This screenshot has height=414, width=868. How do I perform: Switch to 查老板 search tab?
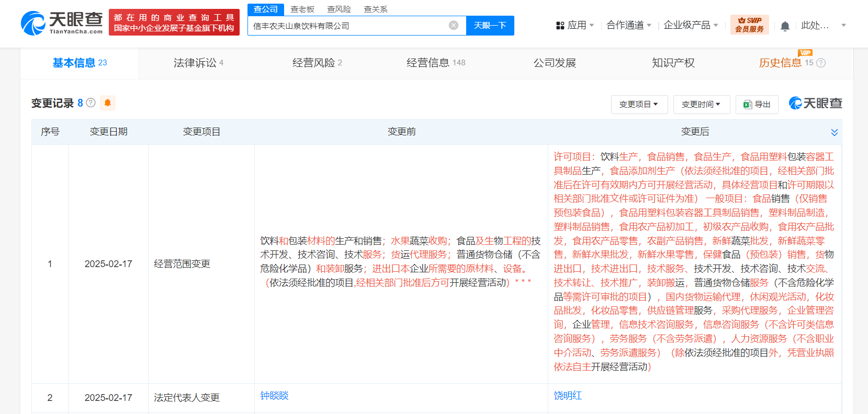(x=302, y=9)
